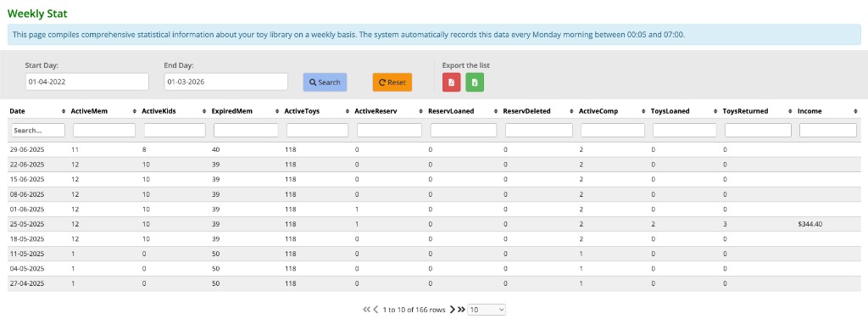Click the ExpiredMem column filter box

[246, 130]
